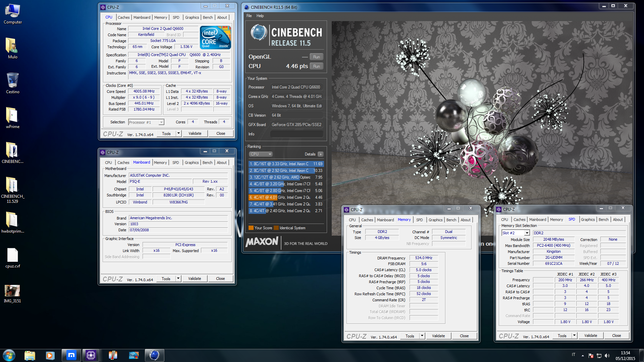This screenshot has width=644, height=362.
Task: Click Close in Mainboard CPU-Z window
Action: (220, 279)
